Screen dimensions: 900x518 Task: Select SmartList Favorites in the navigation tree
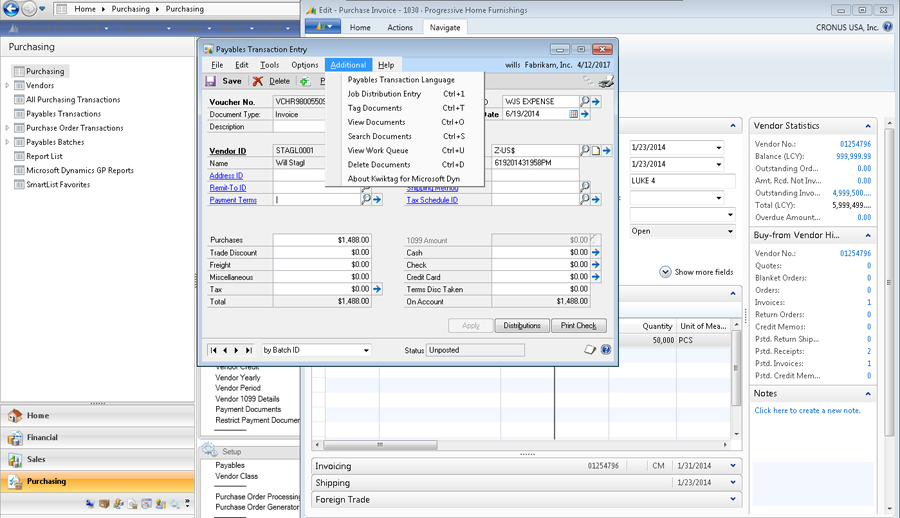[x=57, y=184]
